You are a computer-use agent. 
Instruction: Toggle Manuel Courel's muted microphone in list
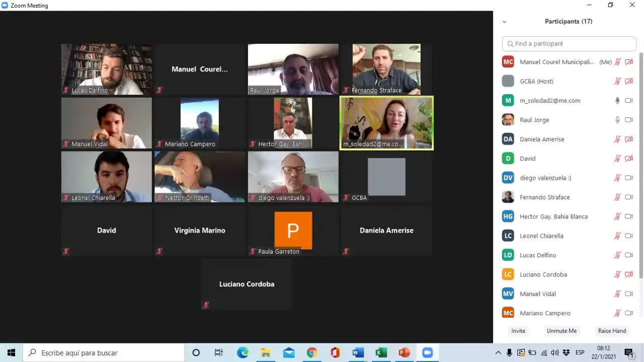pos(617,62)
